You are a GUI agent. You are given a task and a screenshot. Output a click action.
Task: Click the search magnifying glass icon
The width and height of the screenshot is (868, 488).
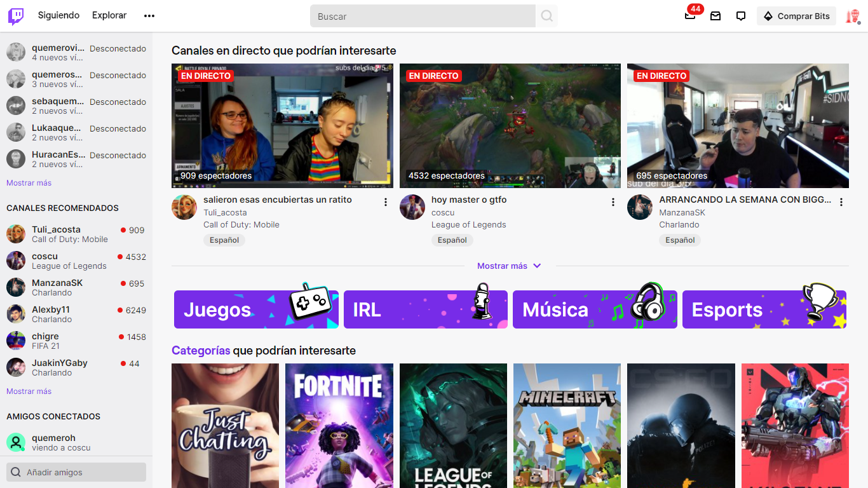point(546,15)
